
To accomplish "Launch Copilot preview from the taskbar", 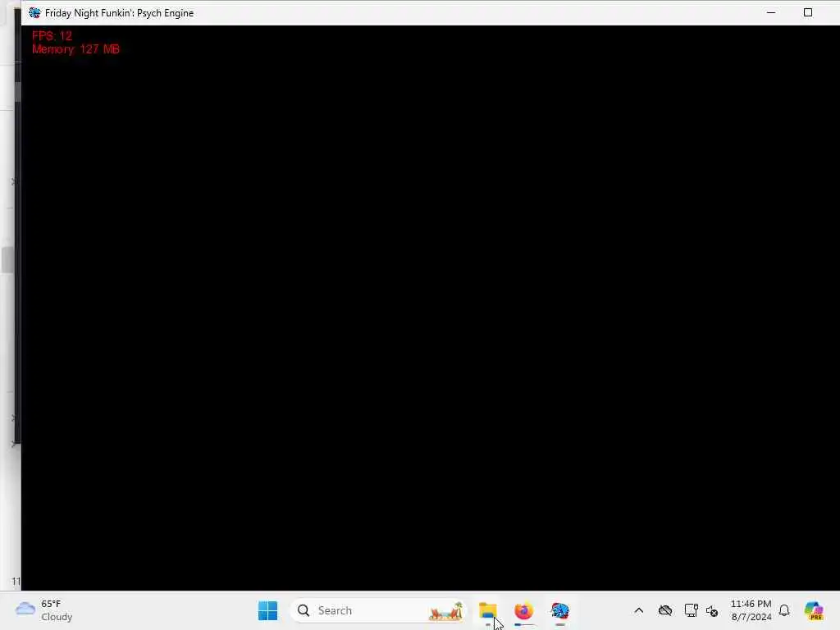I will (x=814, y=610).
